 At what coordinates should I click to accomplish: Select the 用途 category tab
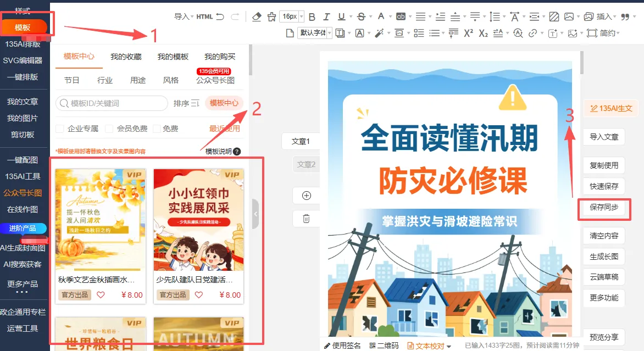click(x=138, y=80)
